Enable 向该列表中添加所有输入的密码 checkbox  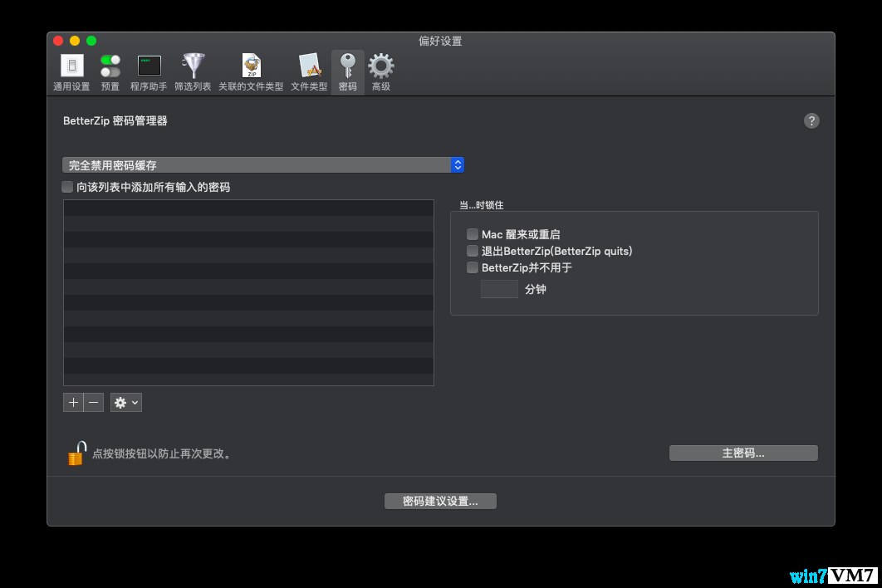tap(67, 187)
